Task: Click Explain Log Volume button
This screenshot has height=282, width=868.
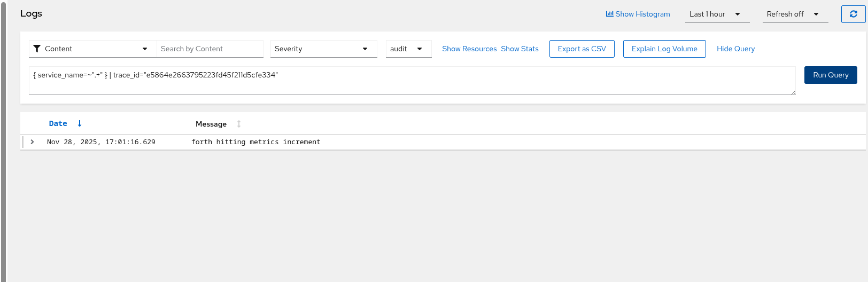Action: (664, 49)
